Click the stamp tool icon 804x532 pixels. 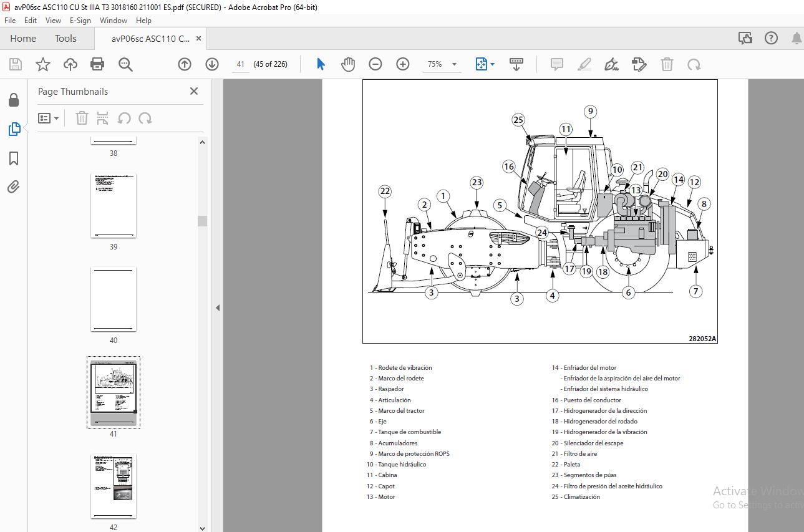pos(639,64)
